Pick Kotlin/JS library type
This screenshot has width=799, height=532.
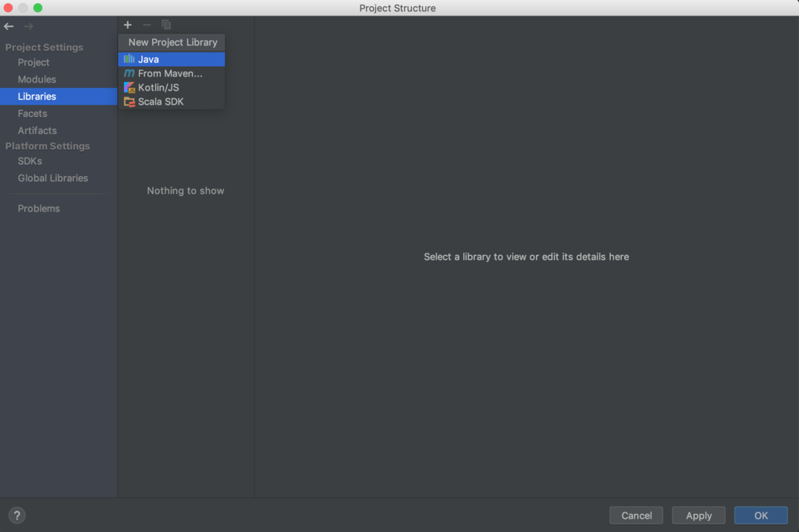tap(171, 87)
